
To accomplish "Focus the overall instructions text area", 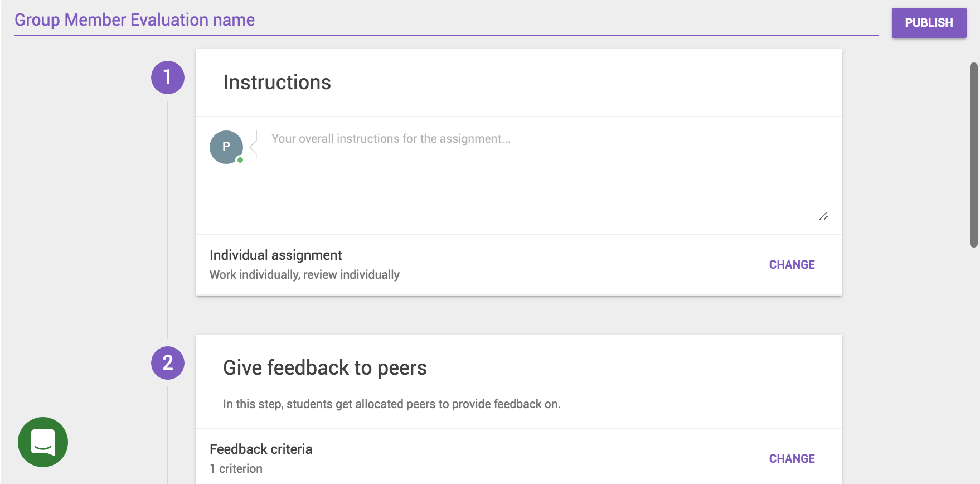I will [x=535, y=173].
